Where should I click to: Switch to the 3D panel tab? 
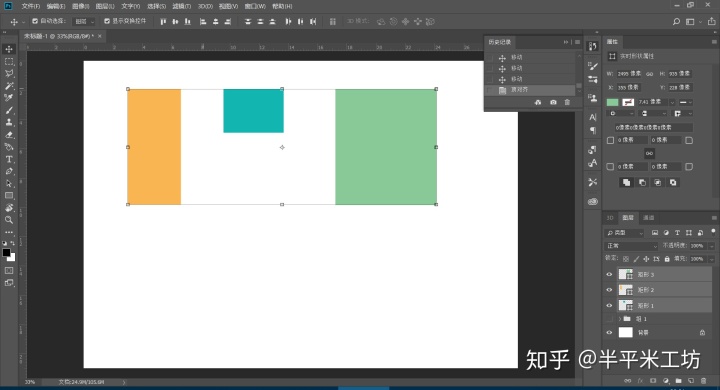pos(610,218)
